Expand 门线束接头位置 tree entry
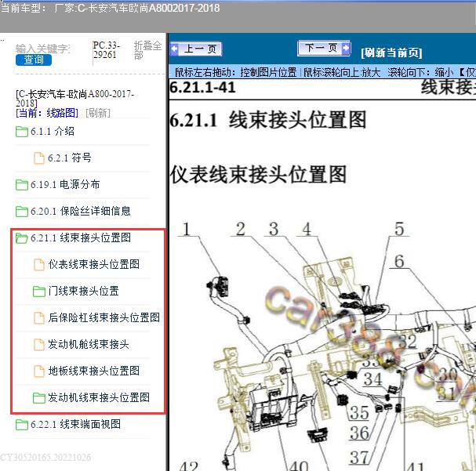 click(83, 292)
